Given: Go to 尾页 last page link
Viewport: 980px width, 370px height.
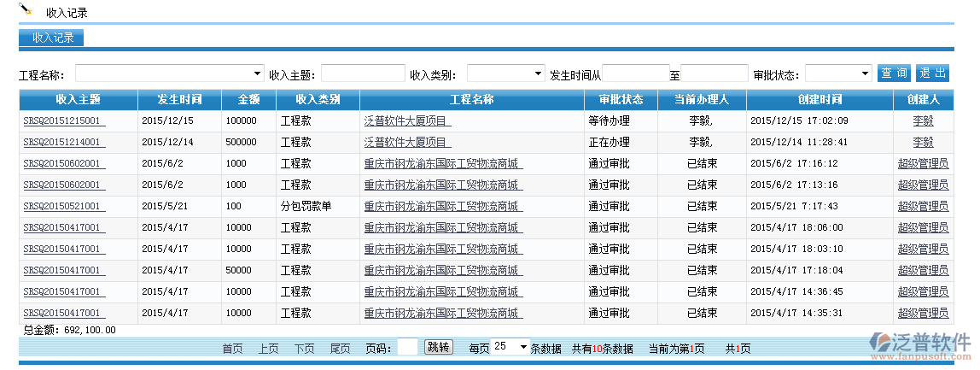Looking at the screenshot, I should click(340, 349).
